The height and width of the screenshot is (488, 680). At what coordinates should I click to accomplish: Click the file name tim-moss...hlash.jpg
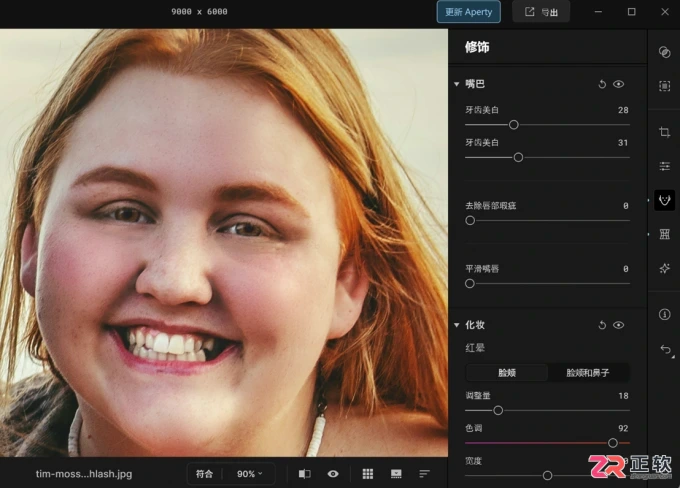click(x=84, y=474)
